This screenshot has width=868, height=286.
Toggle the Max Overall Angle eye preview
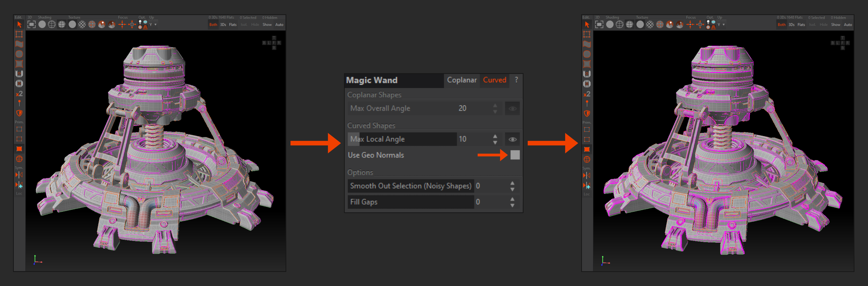(512, 109)
